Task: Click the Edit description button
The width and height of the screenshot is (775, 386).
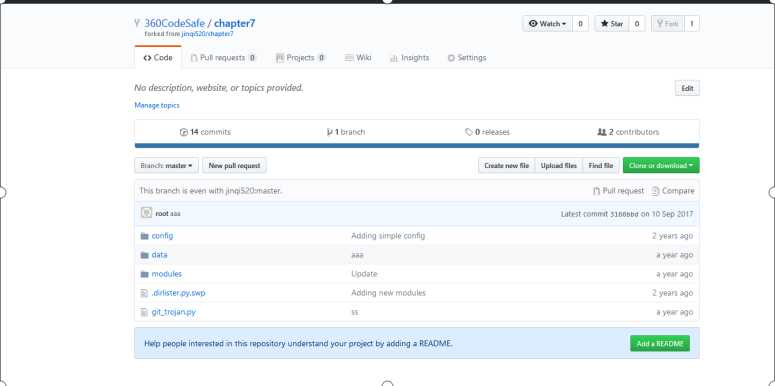Action: click(687, 88)
